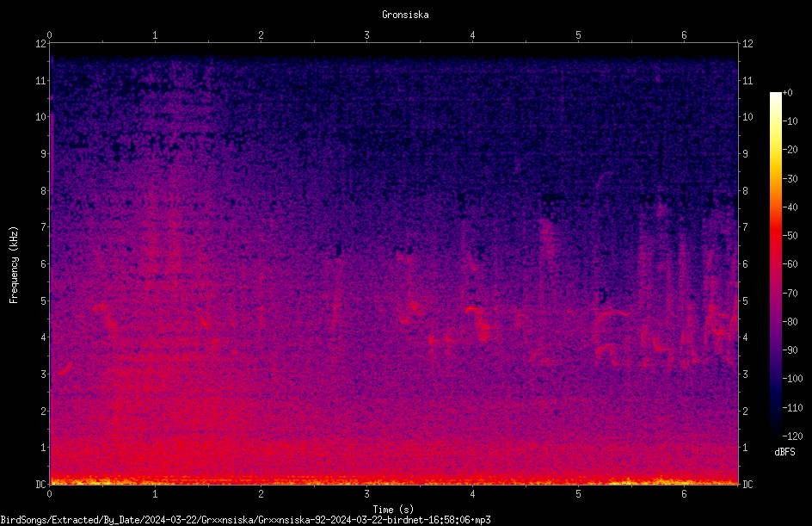Viewport: 812px width, 526px height.
Task: Click the 5 kHz label on left axis
Action: [44, 300]
